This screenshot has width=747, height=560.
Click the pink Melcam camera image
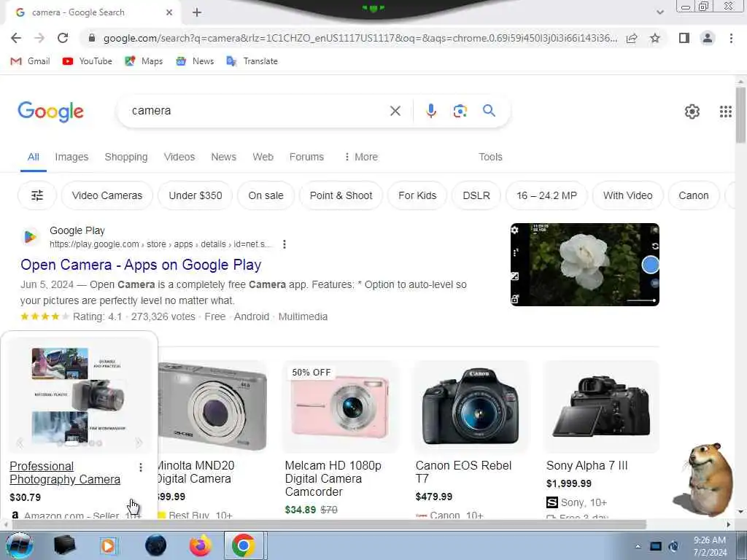340,407
